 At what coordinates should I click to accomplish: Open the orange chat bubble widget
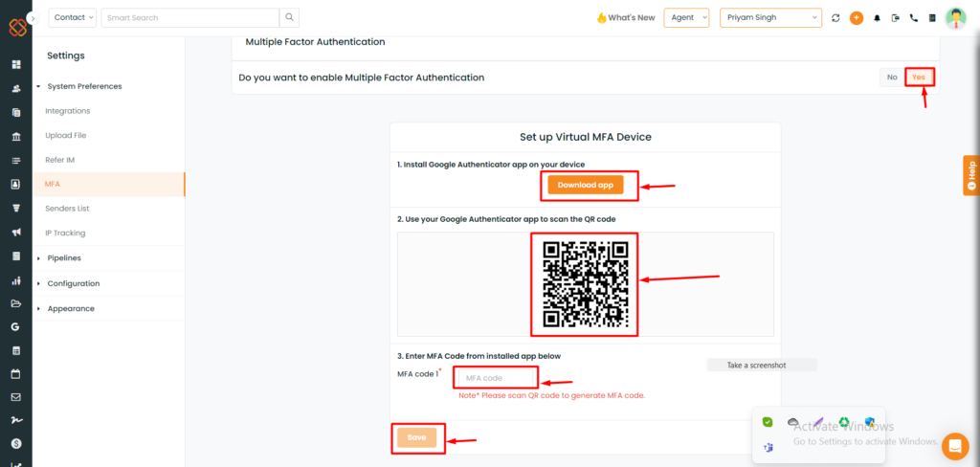point(955,446)
